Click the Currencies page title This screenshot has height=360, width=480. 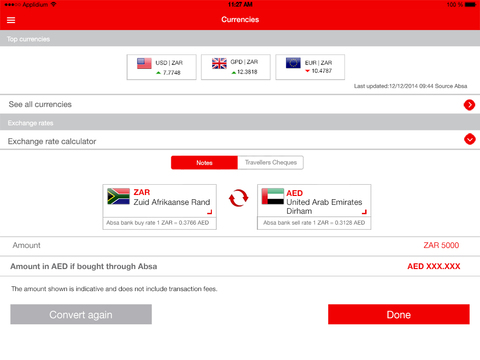point(240,20)
